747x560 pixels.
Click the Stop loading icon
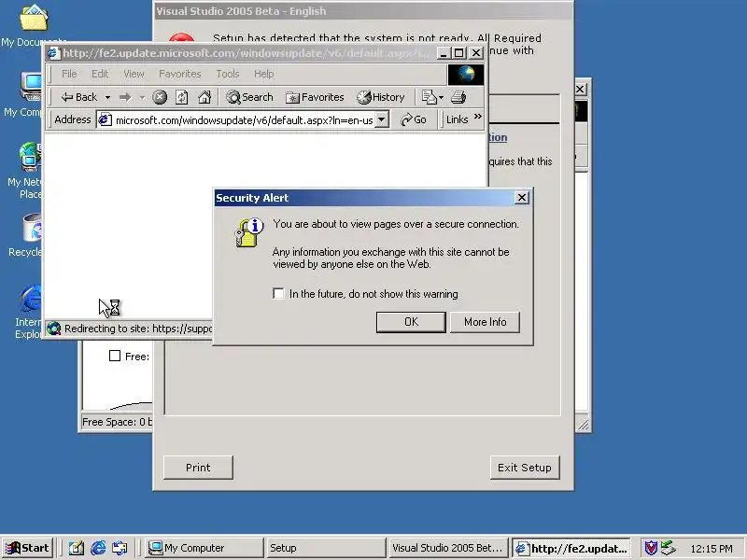point(160,97)
